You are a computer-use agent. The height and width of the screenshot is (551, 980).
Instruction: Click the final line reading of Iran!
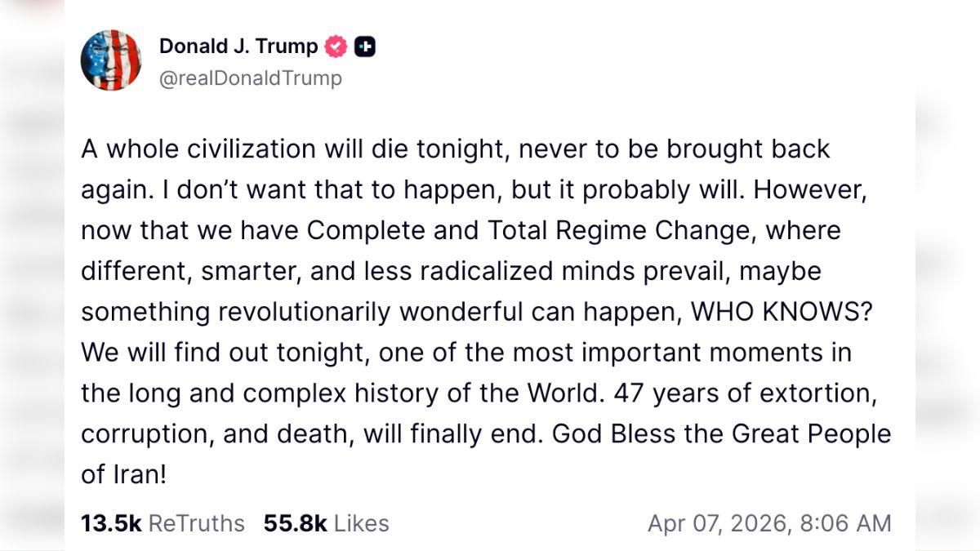(x=123, y=474)
